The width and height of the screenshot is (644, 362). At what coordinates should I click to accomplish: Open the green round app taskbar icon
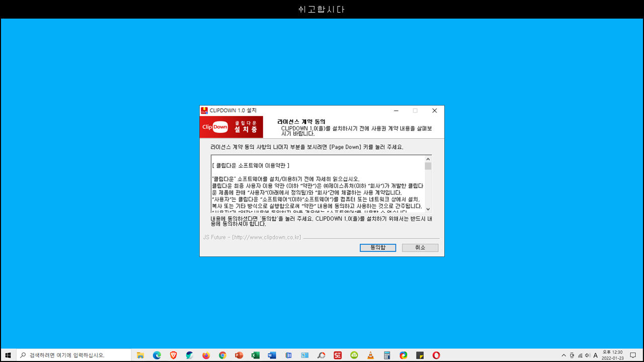[x=354, y=355]
